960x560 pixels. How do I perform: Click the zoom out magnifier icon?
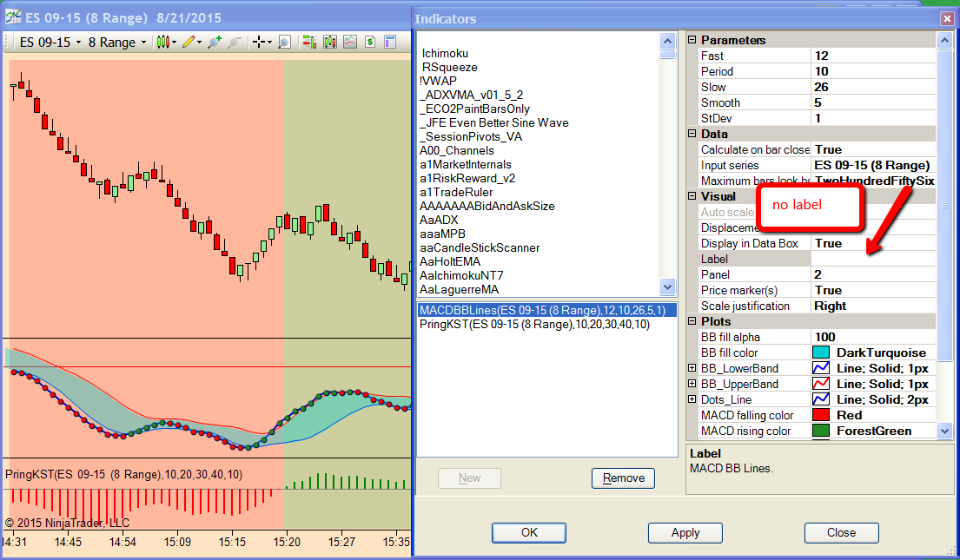tap(234, 43)
